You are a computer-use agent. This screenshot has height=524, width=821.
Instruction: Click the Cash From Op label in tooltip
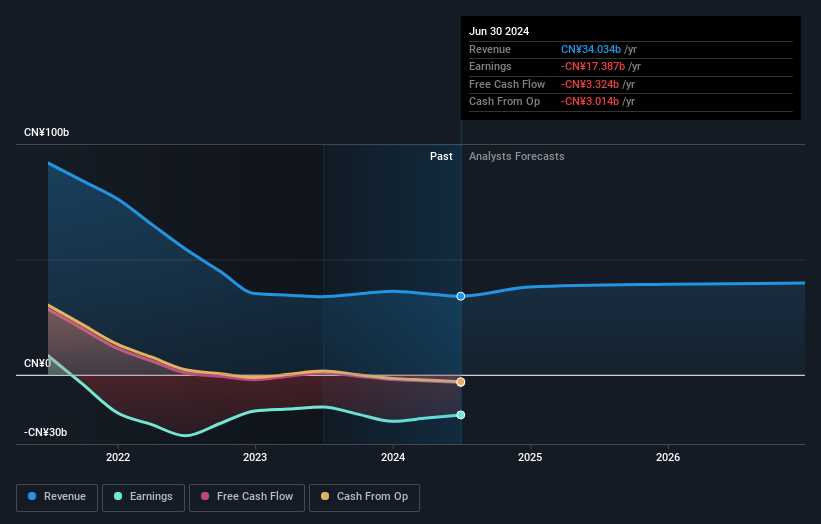tap(504, 102)
